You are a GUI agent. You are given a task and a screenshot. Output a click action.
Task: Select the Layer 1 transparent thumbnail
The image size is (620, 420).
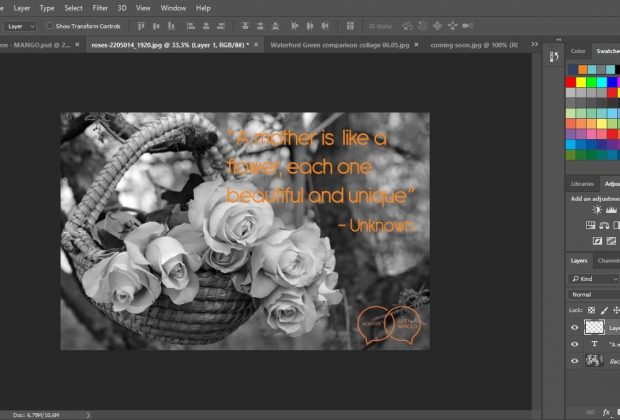pos(594,327)
